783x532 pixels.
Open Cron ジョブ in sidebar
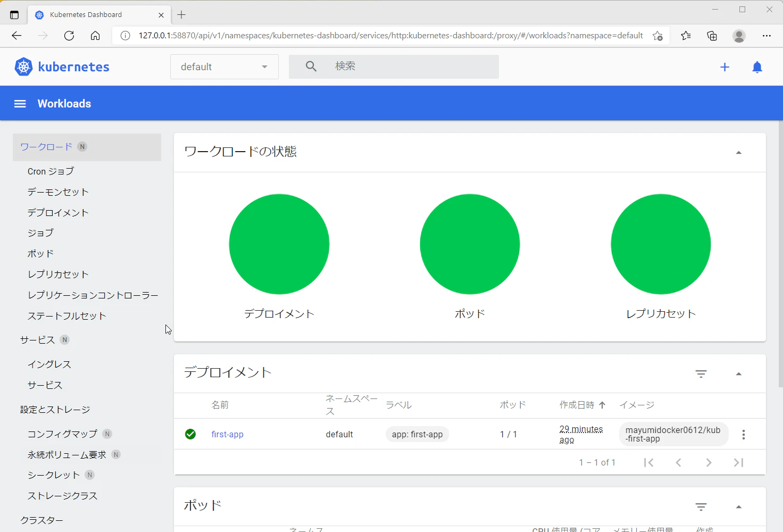[51, 171]
